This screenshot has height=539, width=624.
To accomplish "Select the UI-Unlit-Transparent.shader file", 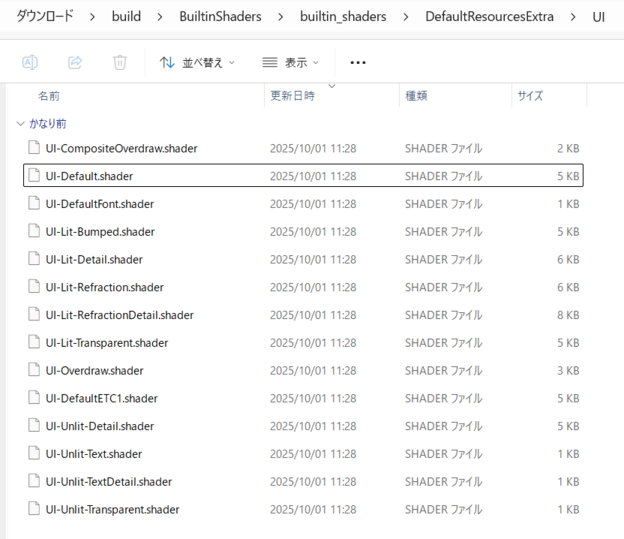I will tap(112, 509).
